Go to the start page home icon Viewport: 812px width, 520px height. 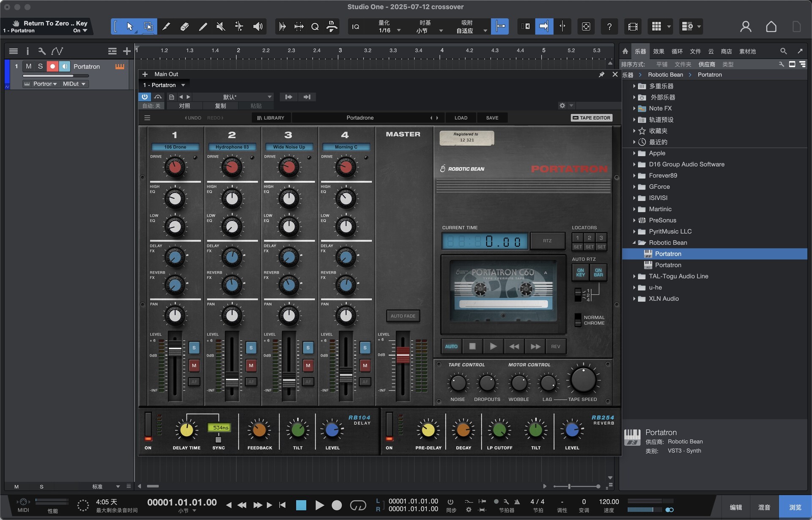[771, 27]
